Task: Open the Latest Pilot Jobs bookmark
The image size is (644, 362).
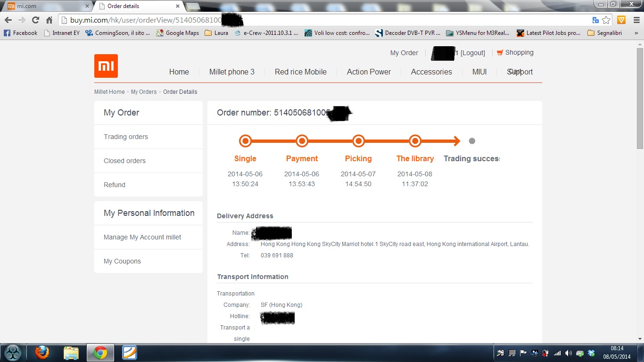Action: coord(549,33)
